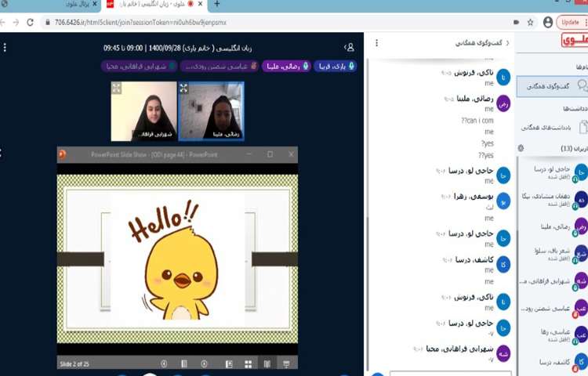
Task: Select the رضائی، ملینا webcam thumbnail
Action: pyautogui.click(x=211, y=111)
